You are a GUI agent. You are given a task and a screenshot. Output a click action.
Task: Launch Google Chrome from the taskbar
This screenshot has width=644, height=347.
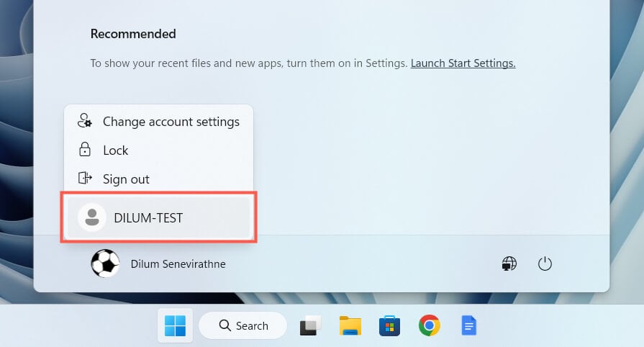click(429, 327)
